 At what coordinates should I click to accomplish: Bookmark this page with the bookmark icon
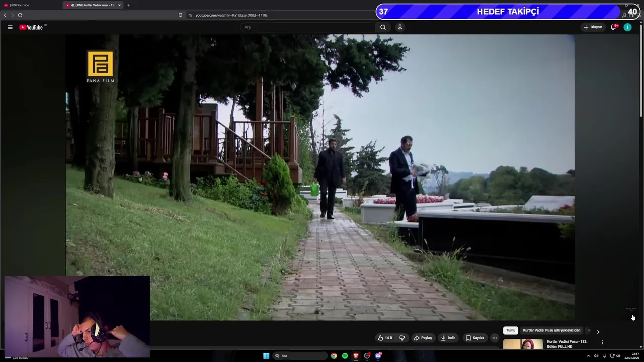[180, 15]
